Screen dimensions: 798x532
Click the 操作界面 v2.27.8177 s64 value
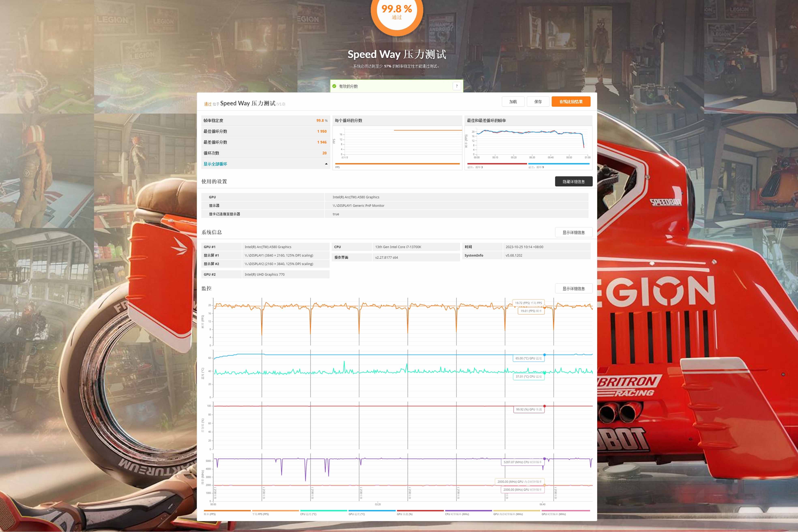pos(386,257)
